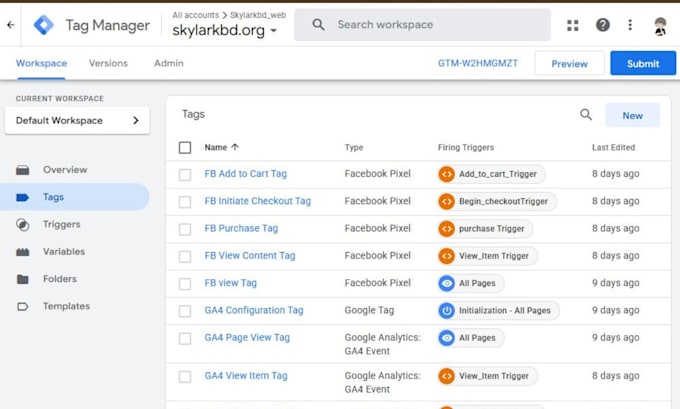The width and height of the screenshot is (680, 409).
Task: Check the FB Initiate Checkout Tag checkbox
Action: point(185,202)
